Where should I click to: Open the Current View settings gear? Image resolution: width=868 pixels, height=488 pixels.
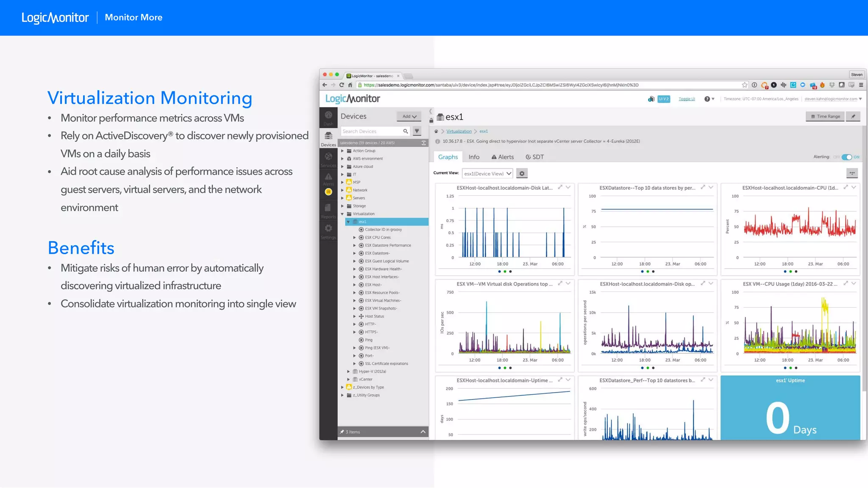pyautogui.click(x=522, y=173)
